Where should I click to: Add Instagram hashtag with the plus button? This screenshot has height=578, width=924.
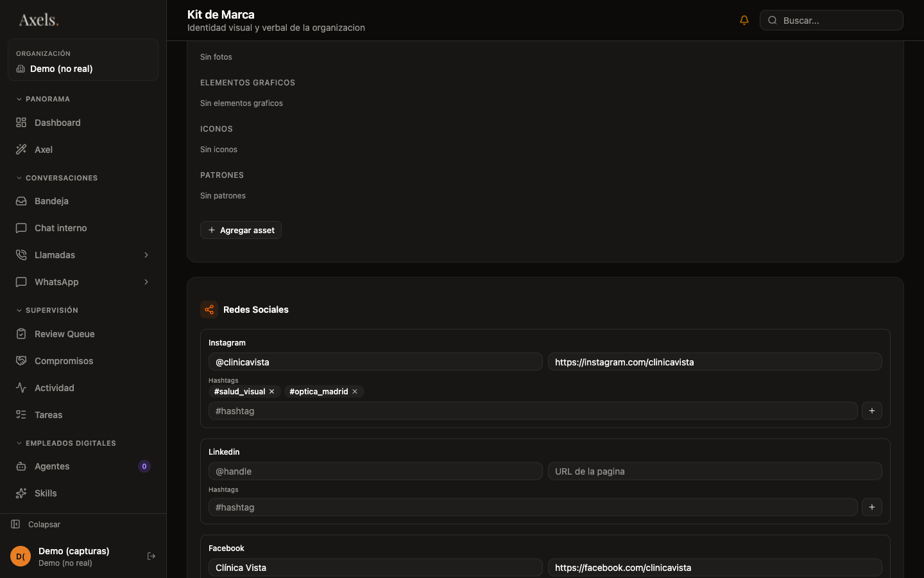872,411
